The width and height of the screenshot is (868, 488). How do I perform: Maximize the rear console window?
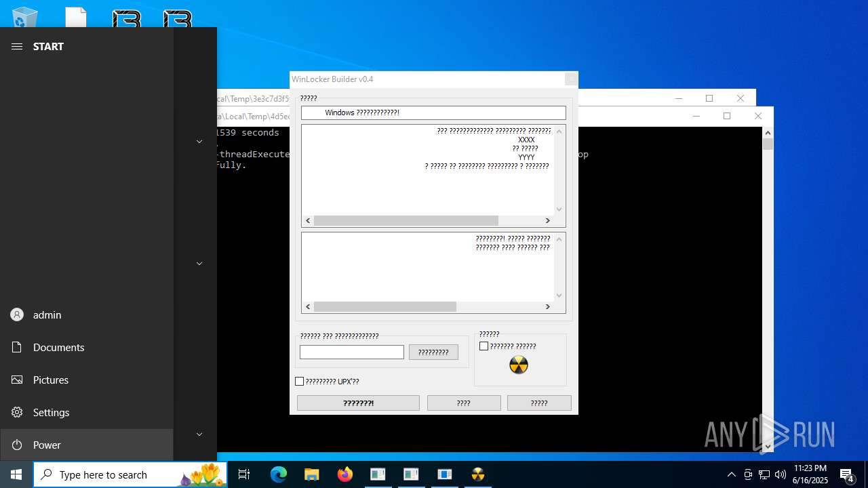(709, 98)
